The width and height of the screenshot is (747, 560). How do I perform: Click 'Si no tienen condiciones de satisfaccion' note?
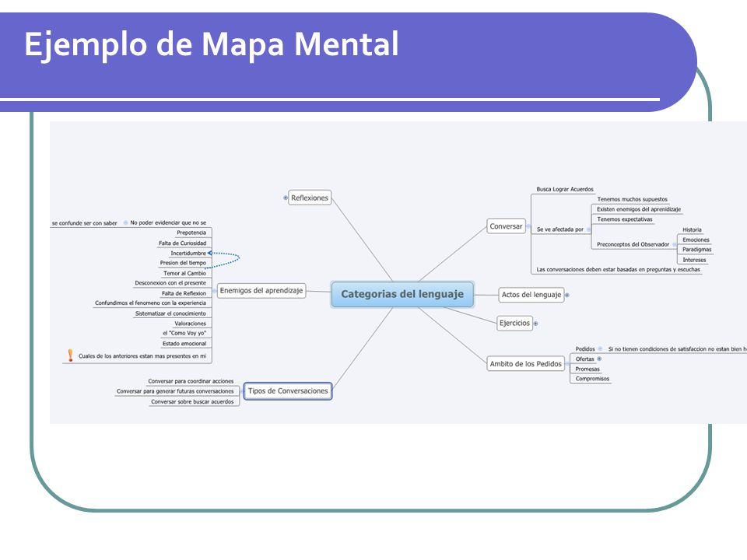677,349
